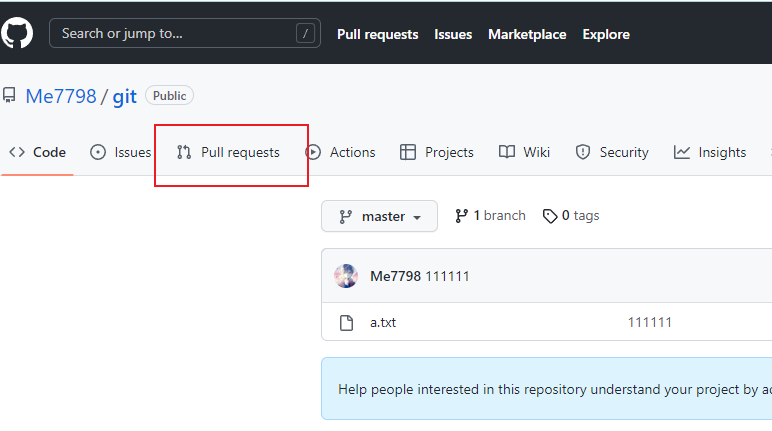Click the Me7798 user avatar
The image size is (772, 431).
coord(346,276)
